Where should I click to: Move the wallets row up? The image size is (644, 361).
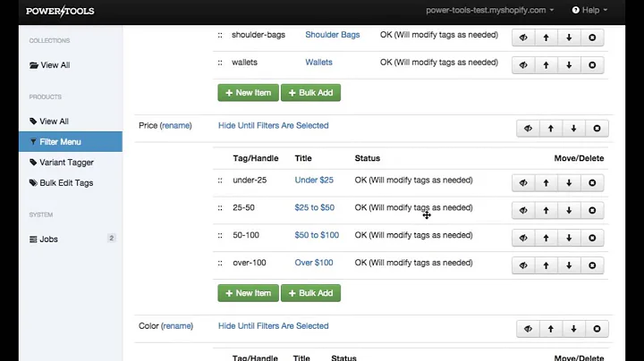(x=546, y=65)
